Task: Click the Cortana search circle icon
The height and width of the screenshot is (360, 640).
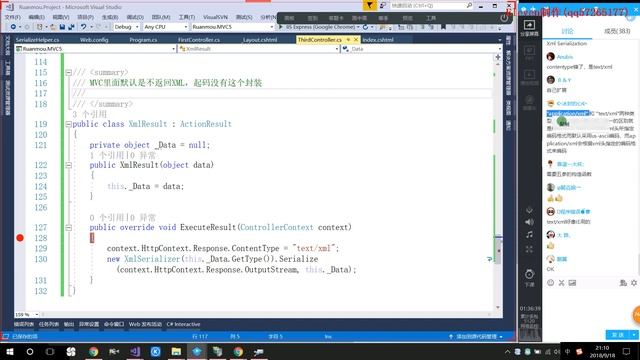Action: click(x=30, y=351)
